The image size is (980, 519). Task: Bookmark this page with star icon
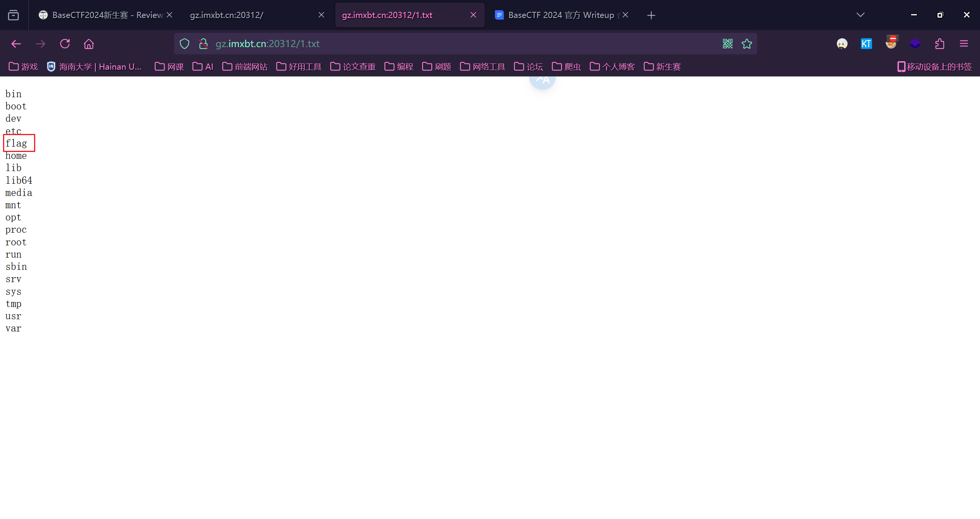[747, 44]
